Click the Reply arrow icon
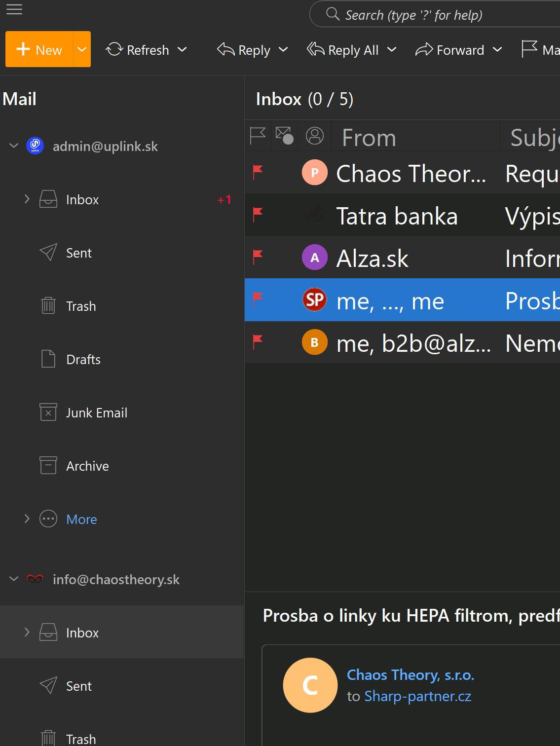560x746 pixels. pos(226,50)
